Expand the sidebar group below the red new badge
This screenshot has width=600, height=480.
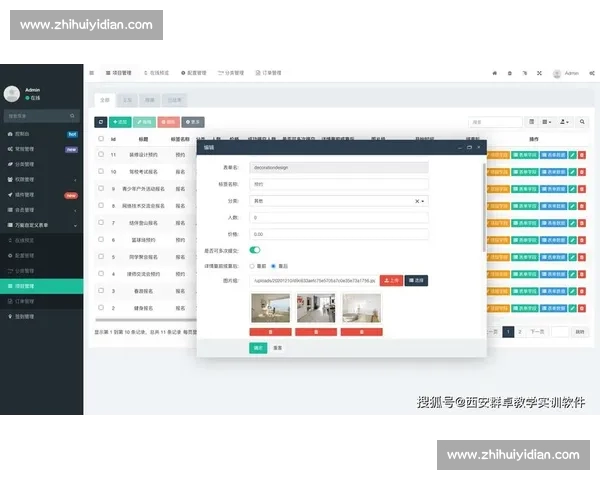42,210
